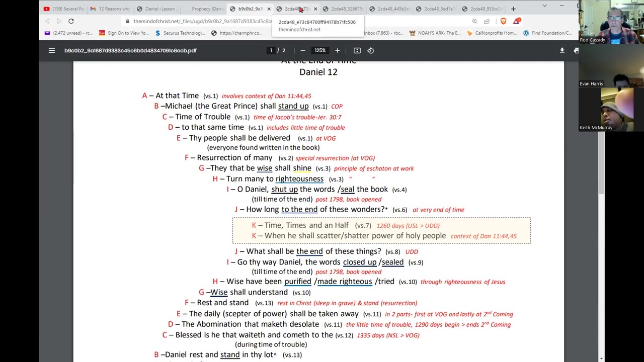The image size is (644, 362).
Task: Click the underlined 'stand up' in line B
Action: point(293,106)
